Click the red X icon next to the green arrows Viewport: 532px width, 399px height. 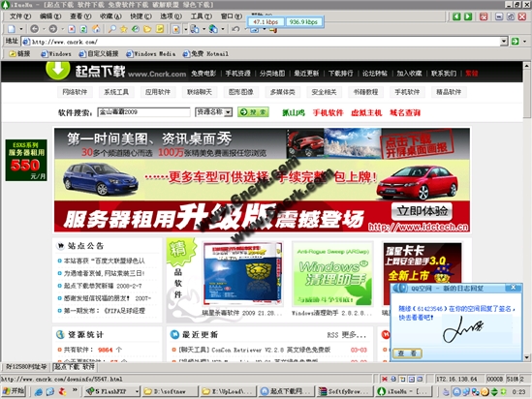(484, 16)
